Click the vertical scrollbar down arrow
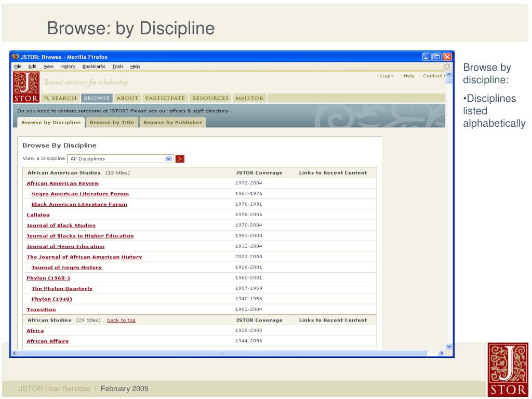The image size is (532, 399). 449,347
